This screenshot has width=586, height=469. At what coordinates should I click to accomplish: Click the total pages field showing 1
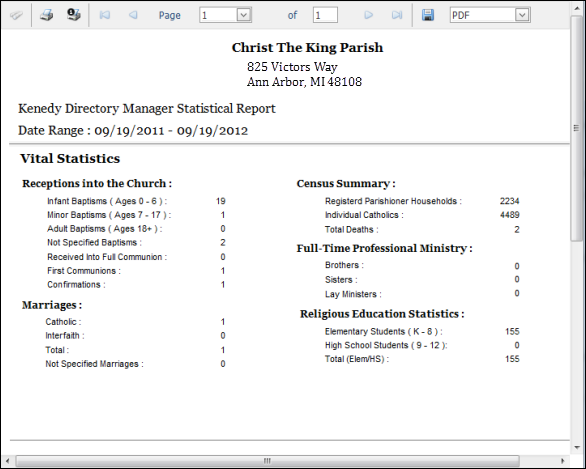point(325,15)
